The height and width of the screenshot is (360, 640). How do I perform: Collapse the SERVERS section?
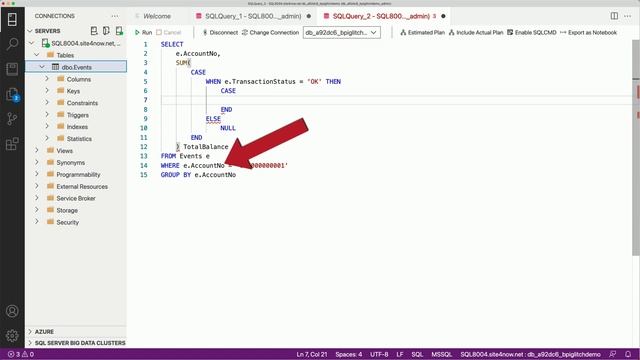(30, 31)
